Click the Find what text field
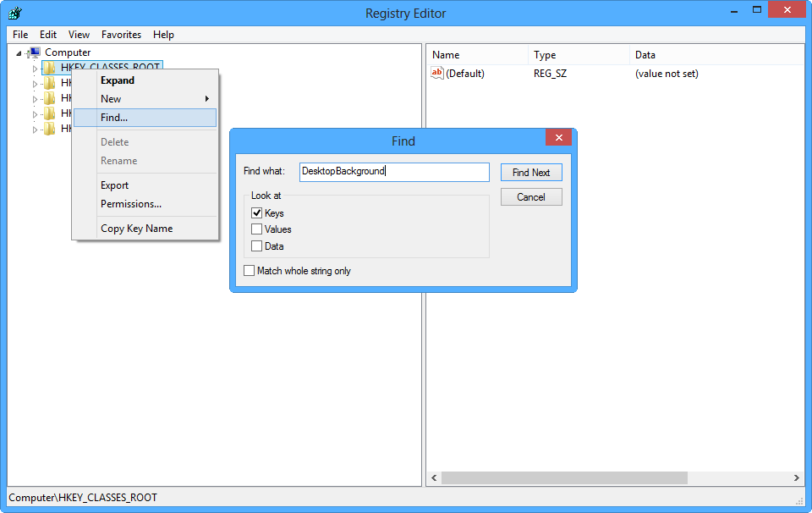The image size is (812, 513). tap(394, 172)
